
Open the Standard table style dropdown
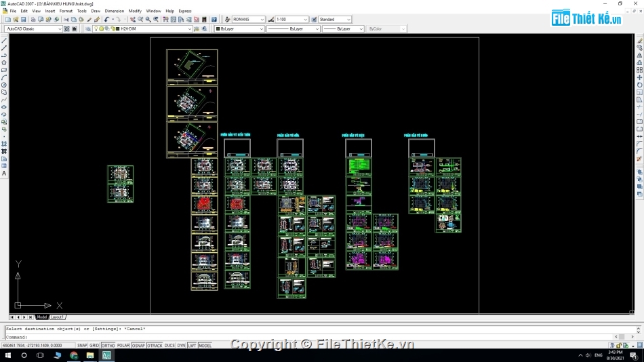coord(335,19)
